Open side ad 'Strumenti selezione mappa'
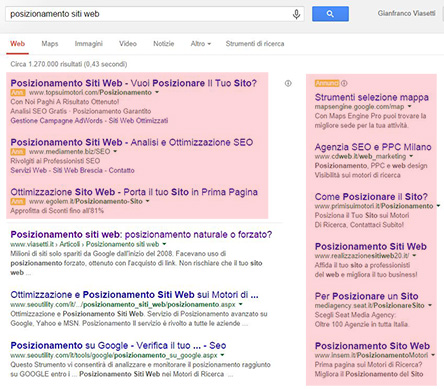 click(372, 97)
